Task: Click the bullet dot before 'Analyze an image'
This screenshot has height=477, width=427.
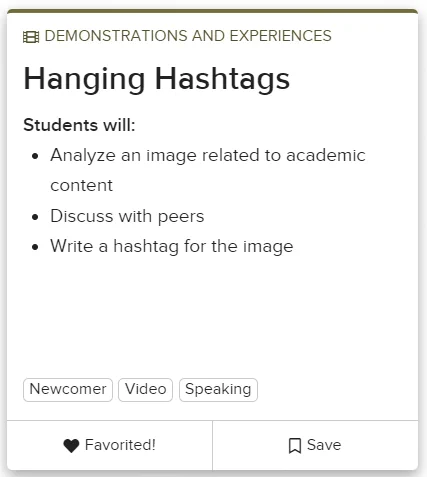Action: 35,156
